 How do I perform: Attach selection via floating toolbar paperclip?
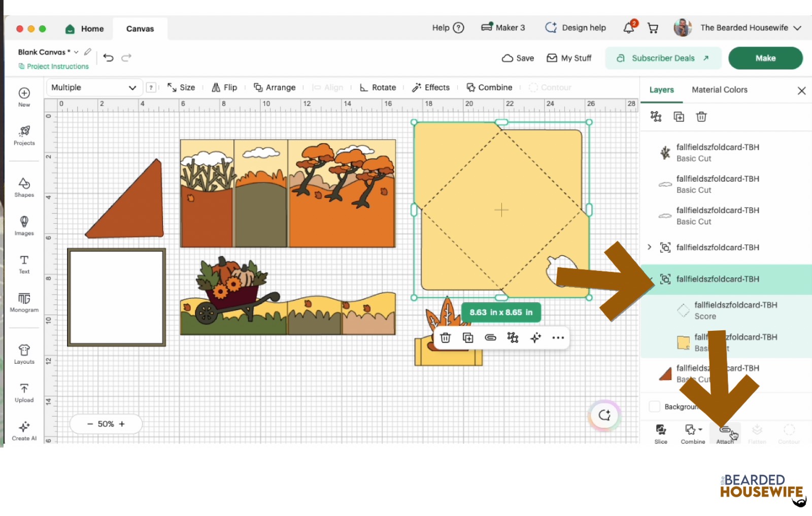(x=490, y=337)
